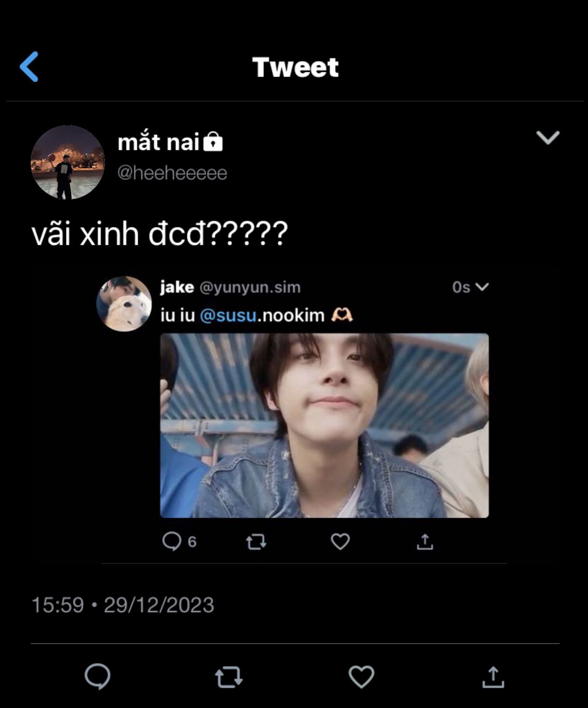Screen dimensions: 588x708
Task: Like jake's quoted tweet
Action: [340, 542]
